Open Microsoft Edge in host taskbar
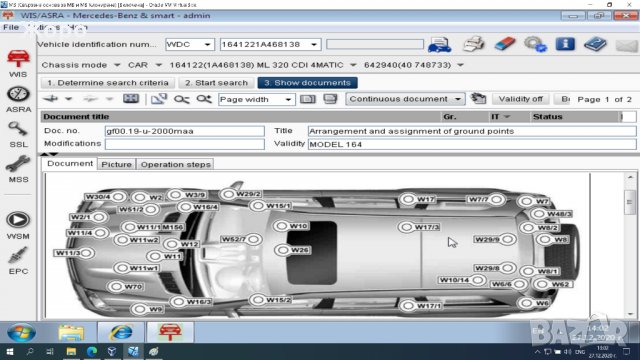This screenshot has height=360, width=640. point(92,351)
